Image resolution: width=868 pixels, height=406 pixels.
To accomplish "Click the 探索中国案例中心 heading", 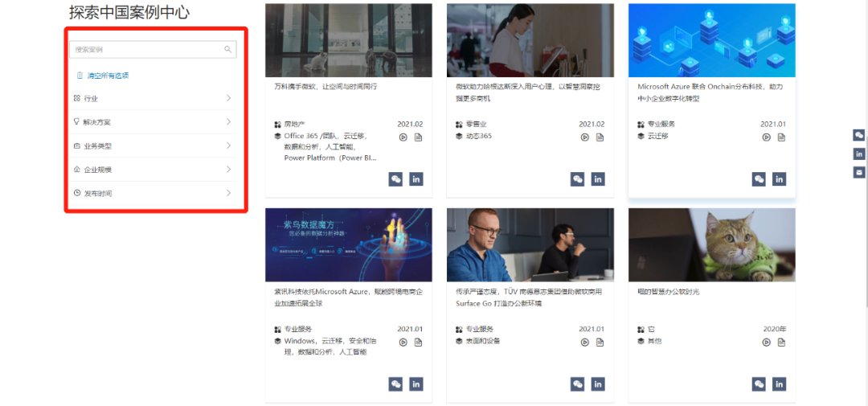I will click(131, 13).
